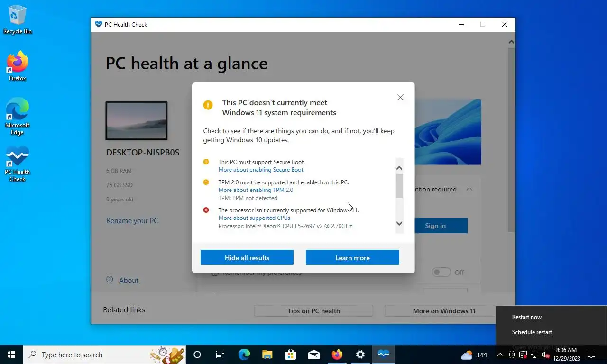Click the yellow warning icon beside TPM 2.0

pos(206,182)
